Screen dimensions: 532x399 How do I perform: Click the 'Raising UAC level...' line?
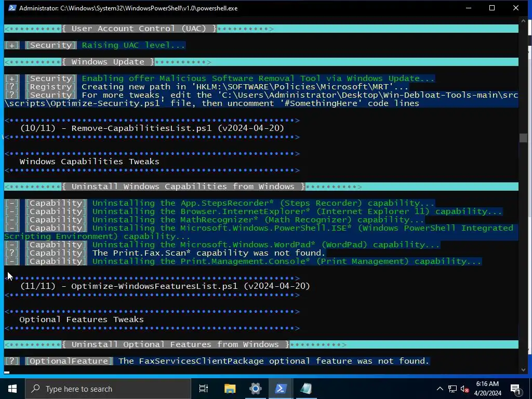pyautogui.click(x=134, y=45)
